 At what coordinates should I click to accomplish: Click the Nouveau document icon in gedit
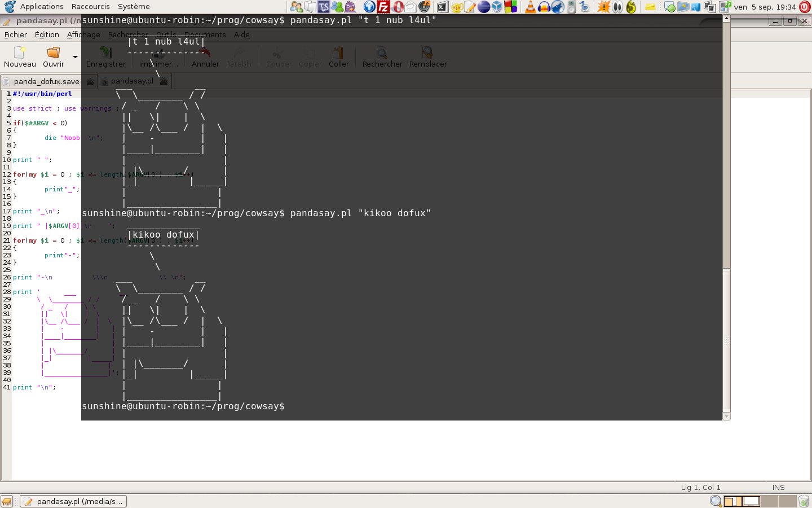[x=20, y=52]
